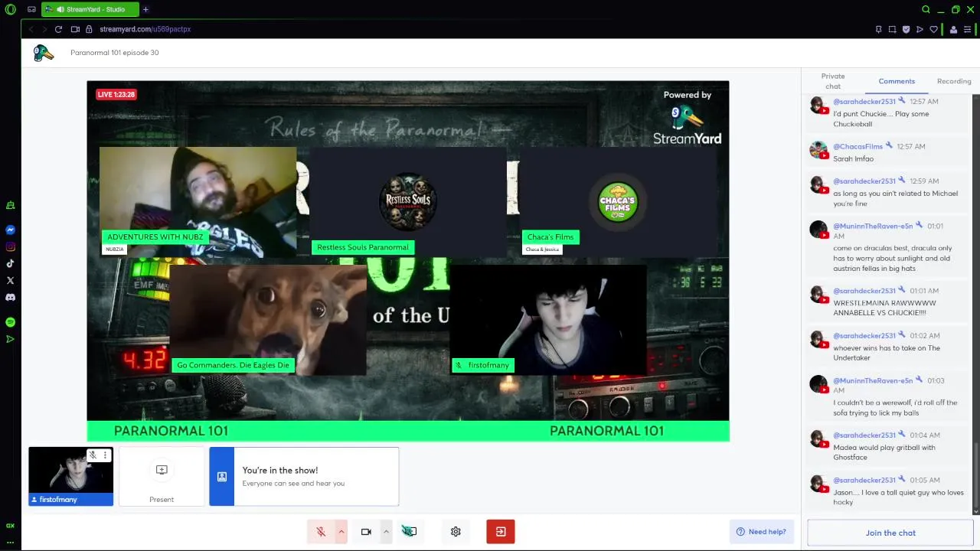Open the Opera main menu icon
Viewport: 980px width, 551px height.
click(10, 9)
